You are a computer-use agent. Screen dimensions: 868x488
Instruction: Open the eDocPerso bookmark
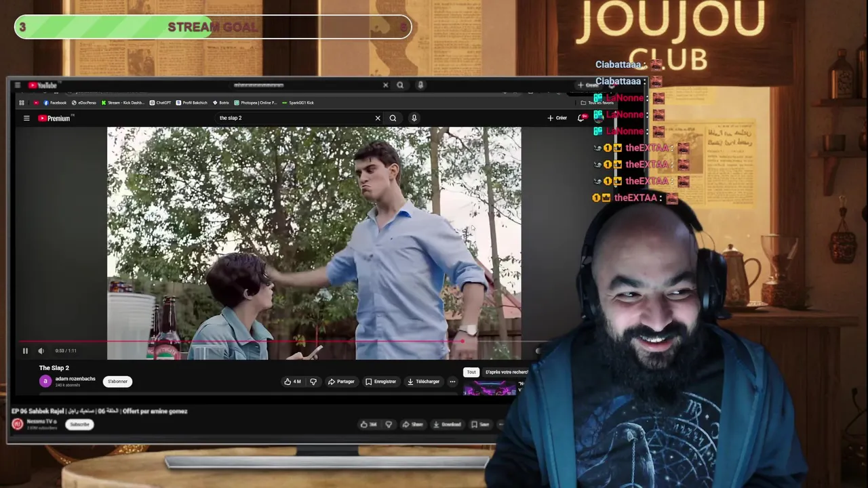(84, 103)
